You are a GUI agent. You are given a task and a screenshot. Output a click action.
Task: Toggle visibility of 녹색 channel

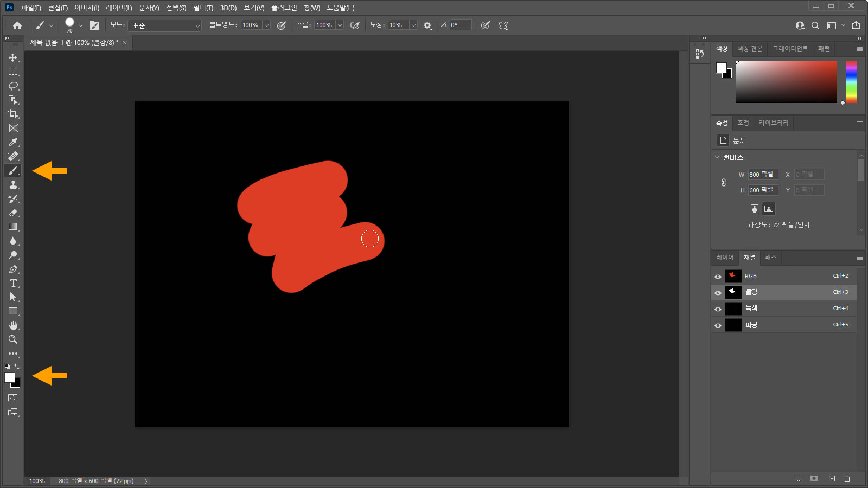[x=718, y=309]
